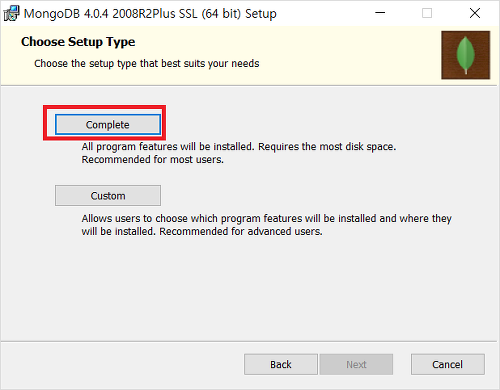Click 'Choose the setup type that best suits your needs'

pos(147,63)
